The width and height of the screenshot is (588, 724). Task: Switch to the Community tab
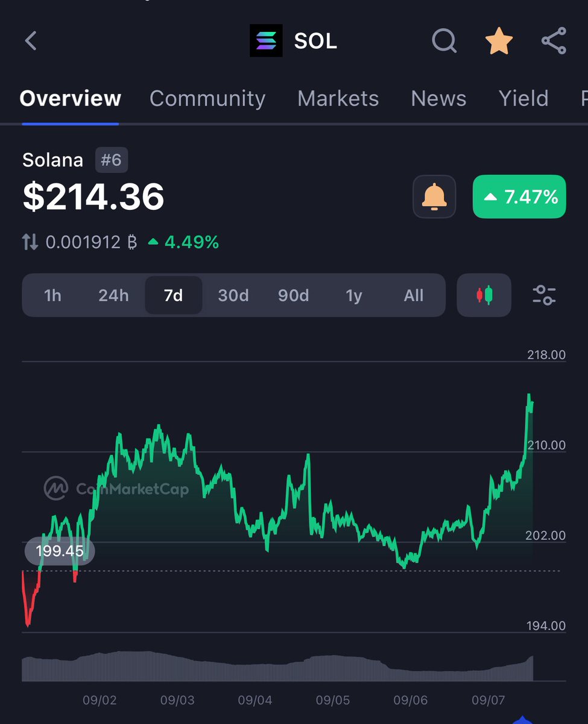pyautogui.click(x=207, y=98)
